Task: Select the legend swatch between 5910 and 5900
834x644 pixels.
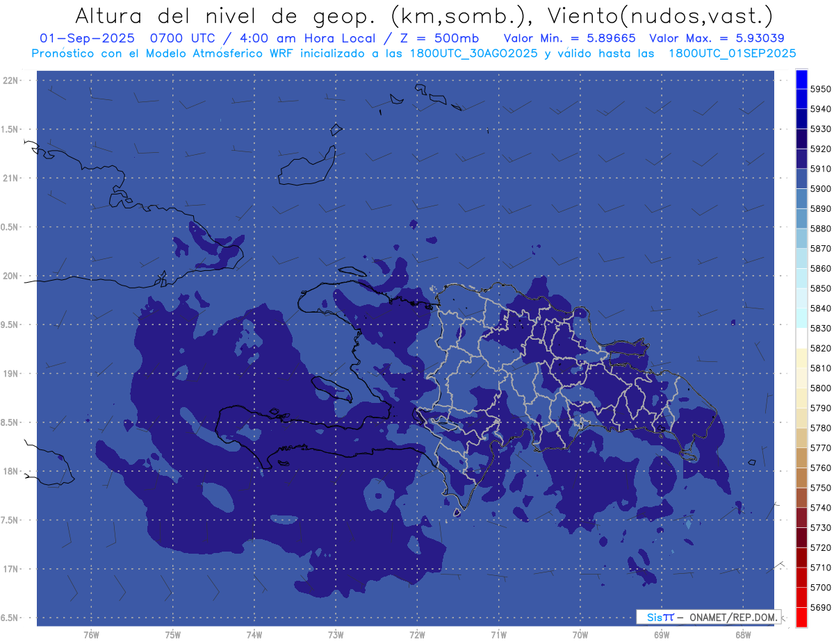Action: (x=801, y=179)
